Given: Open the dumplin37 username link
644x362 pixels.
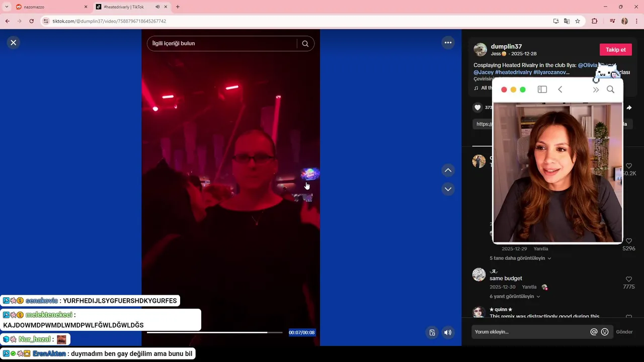Looking at the screenshot, I should tap(506, 46).
